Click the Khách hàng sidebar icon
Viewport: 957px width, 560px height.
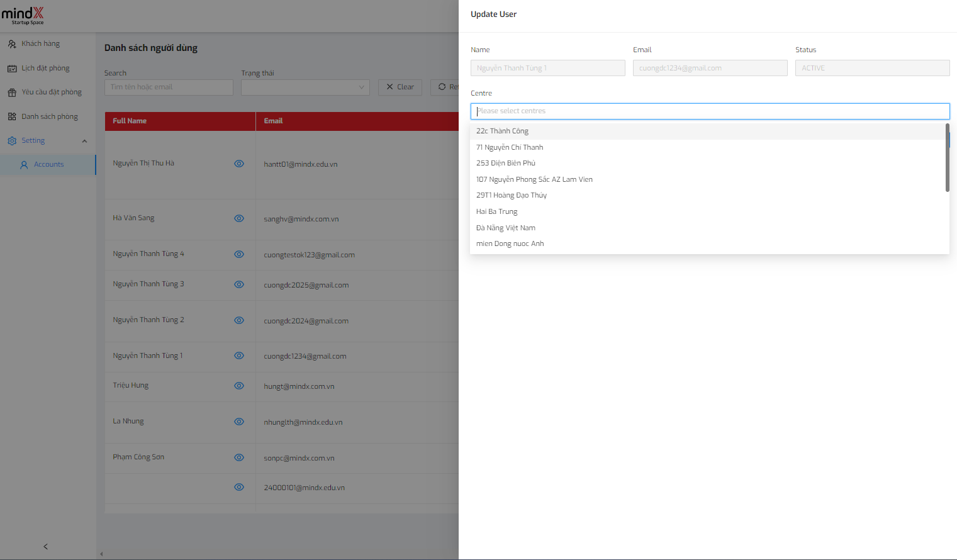coord(12,44)
